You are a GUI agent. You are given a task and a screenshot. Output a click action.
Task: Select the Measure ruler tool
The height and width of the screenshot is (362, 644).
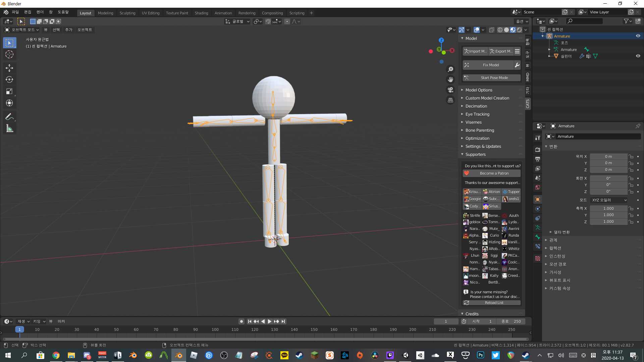(9, 129)
